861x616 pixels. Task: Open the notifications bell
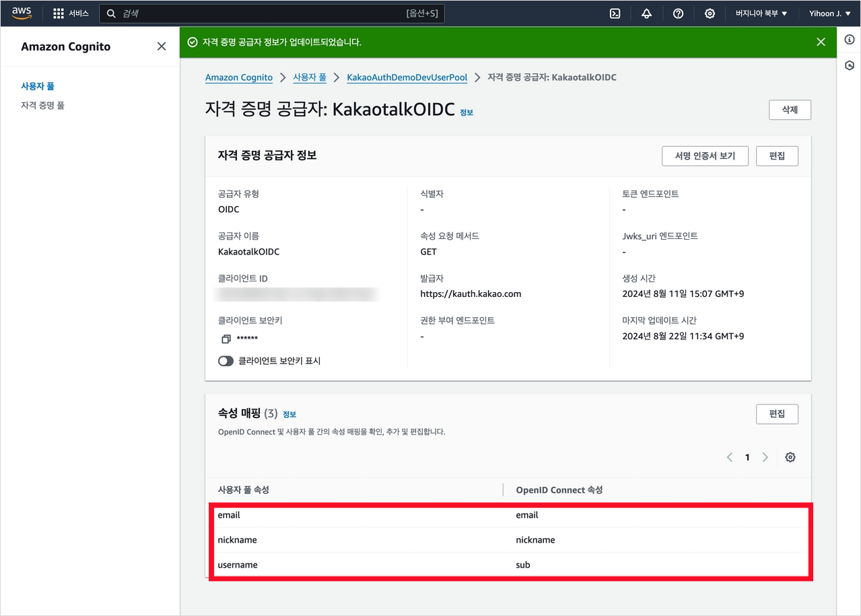[646, 13]
